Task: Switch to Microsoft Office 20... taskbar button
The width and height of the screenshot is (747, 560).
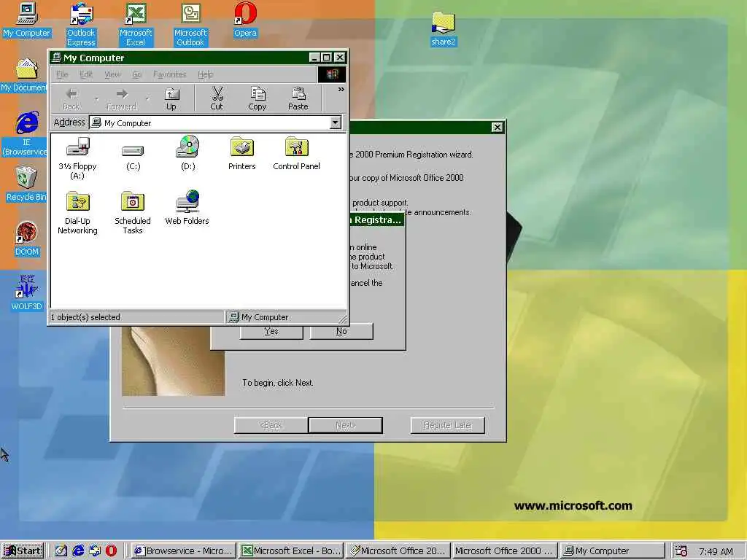Action: (399, 551)
